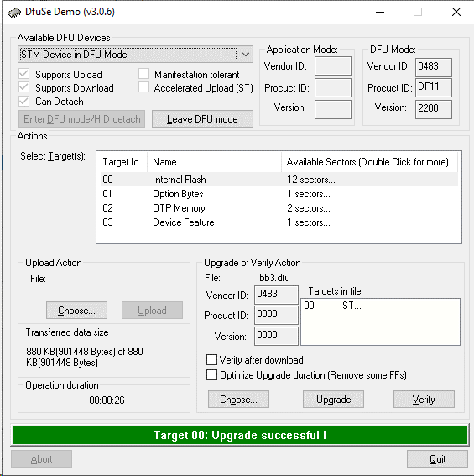474x476 pixels.
Task: Select the Option Bytes target row
Action: click(x=279, y=194)
